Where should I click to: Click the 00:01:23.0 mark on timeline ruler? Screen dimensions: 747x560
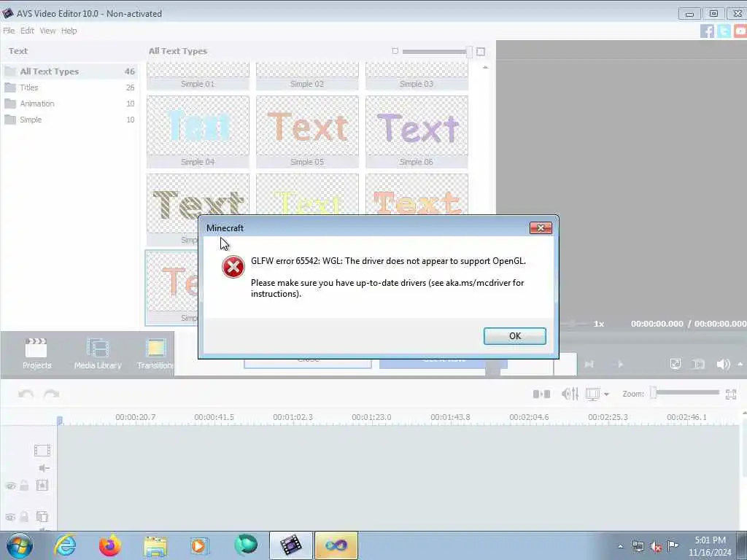[371, 417]
